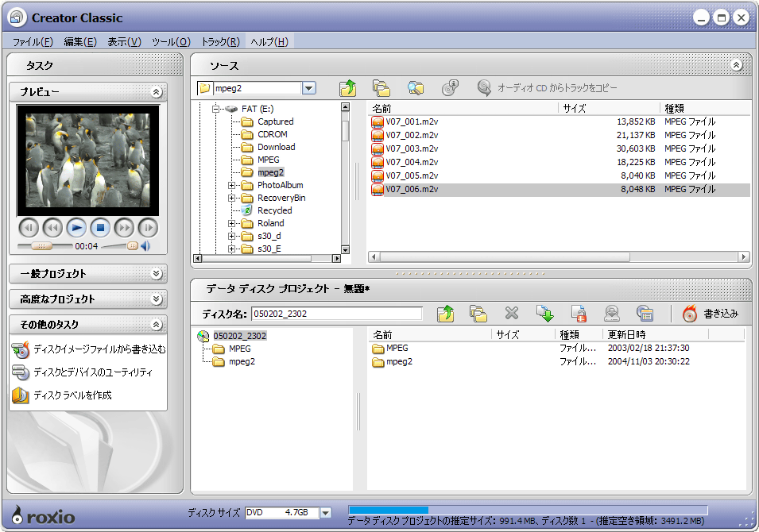Select the Download folder in tree
759x532 pixels.
point(276,147)
